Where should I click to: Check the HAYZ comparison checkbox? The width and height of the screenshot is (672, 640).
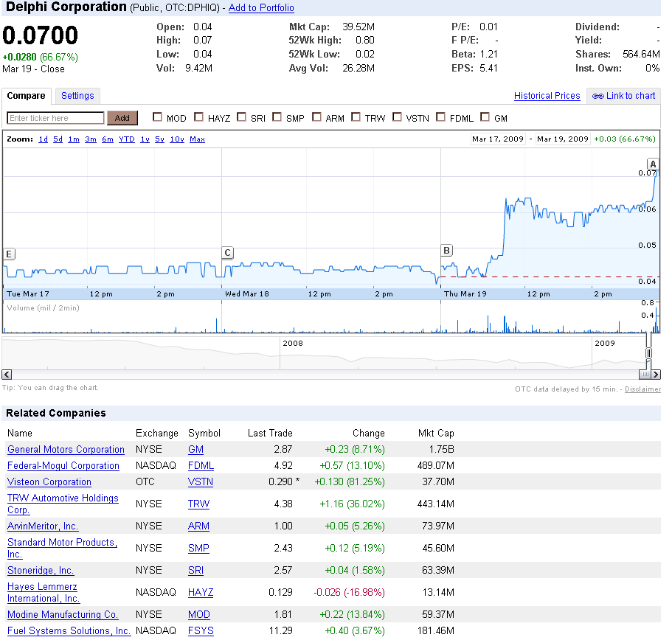198,117
